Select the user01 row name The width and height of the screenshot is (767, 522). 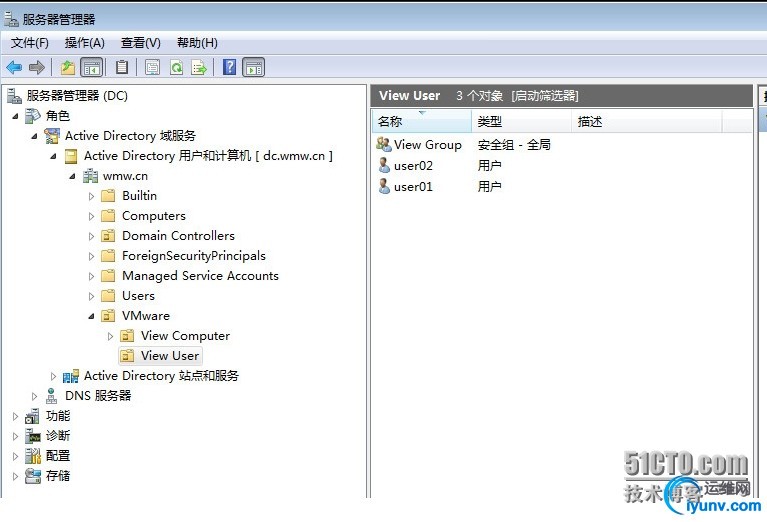pyautogui.click(x=413, y=186)
